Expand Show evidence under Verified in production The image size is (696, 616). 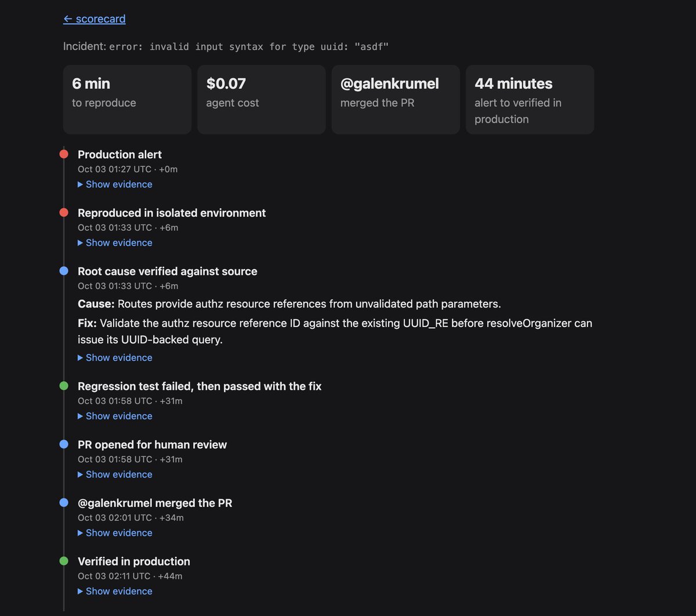(x=115, y=591)
